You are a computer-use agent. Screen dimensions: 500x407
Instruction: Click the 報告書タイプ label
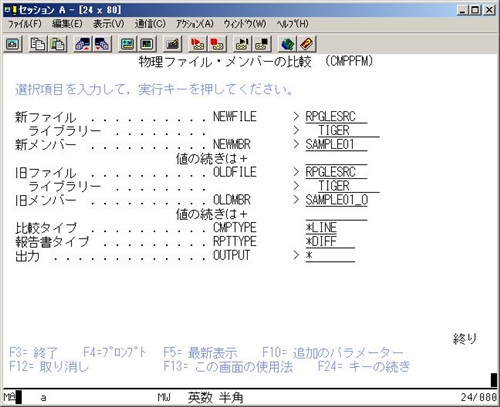52,242
